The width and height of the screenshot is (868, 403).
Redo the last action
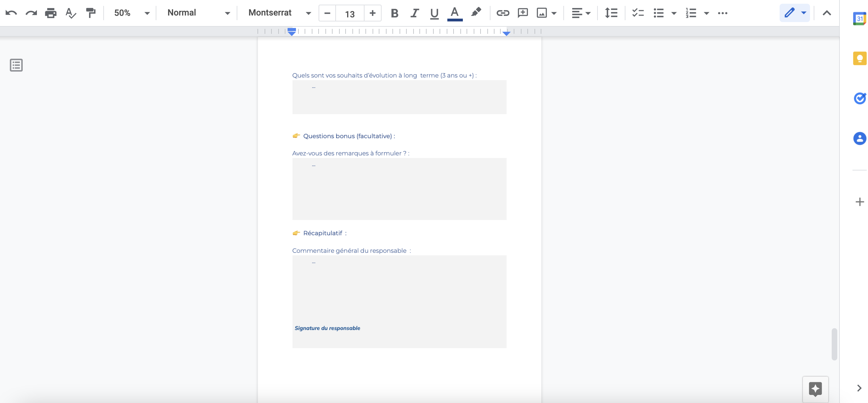pos(31,13)
